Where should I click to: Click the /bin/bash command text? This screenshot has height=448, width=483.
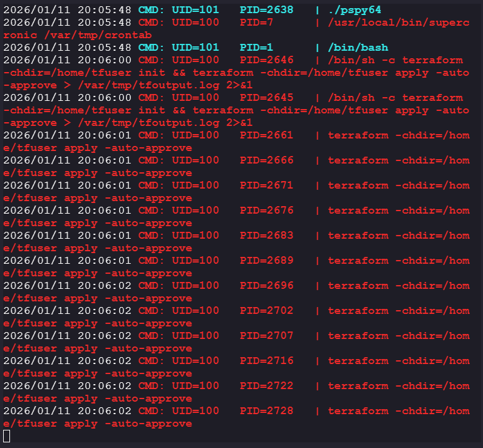coord(358,48)
